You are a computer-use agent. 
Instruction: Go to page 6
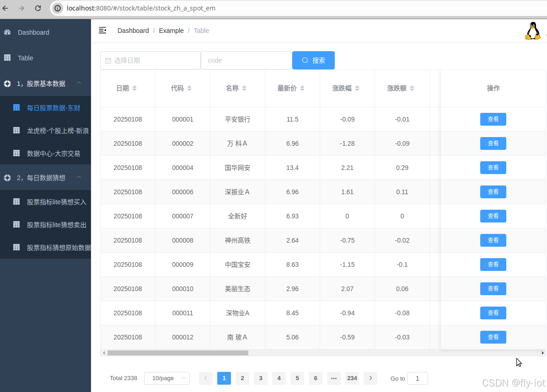316,378
